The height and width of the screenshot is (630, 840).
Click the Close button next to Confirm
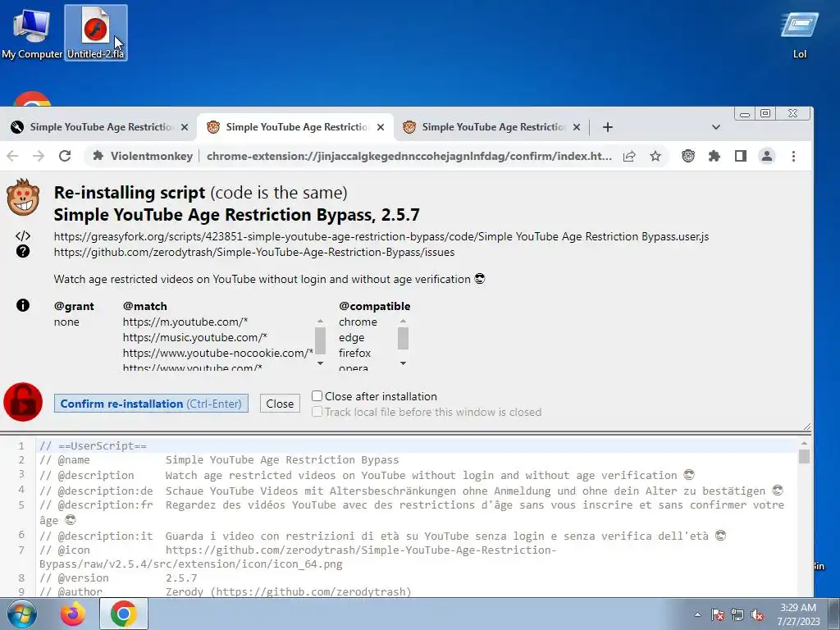[x=280, y=404]
